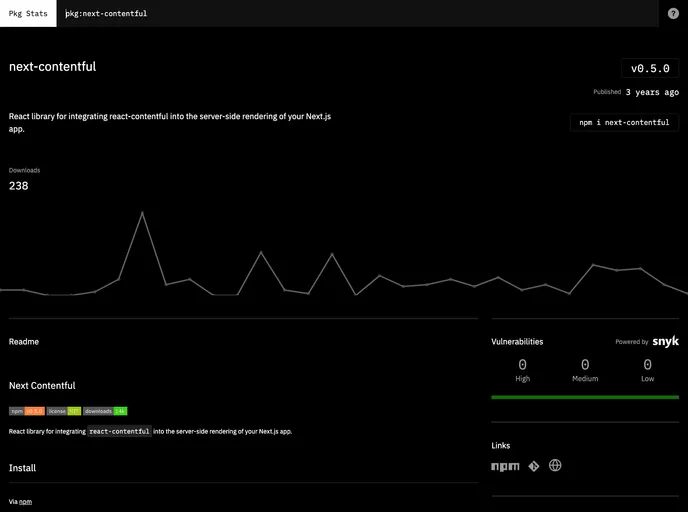Click the downloads badge in readme
Image resolution: width=688 pixels, height=512 pixels.
105,411
